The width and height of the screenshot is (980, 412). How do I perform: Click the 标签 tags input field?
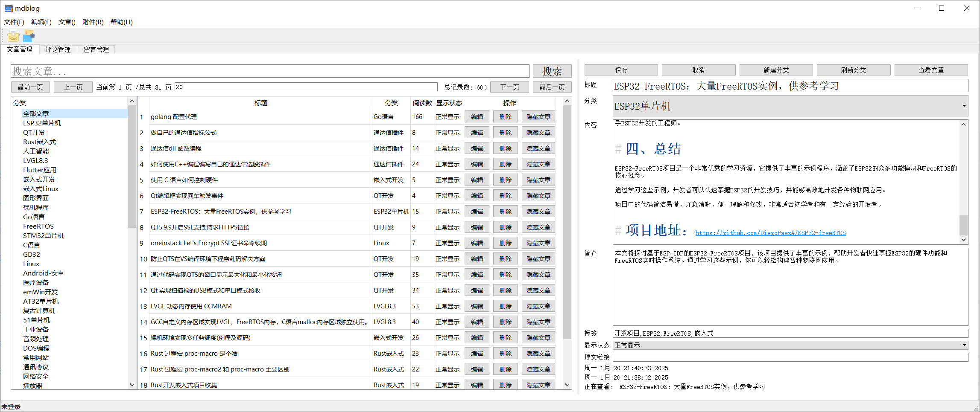point(790,333)
